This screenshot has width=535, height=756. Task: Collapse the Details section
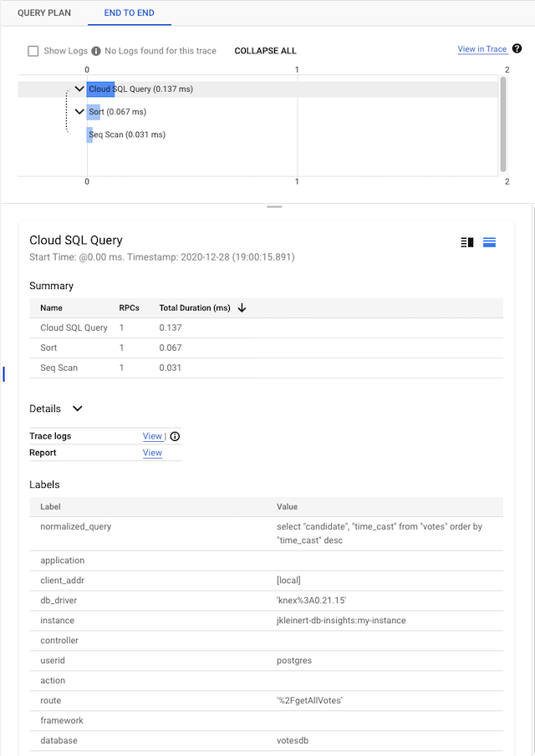point(78,408)
